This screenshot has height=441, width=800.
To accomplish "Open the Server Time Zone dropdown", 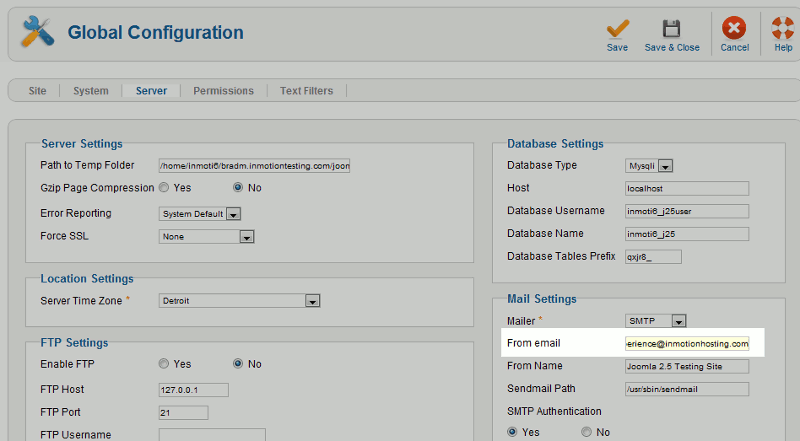I will click(x=312, y=301).
